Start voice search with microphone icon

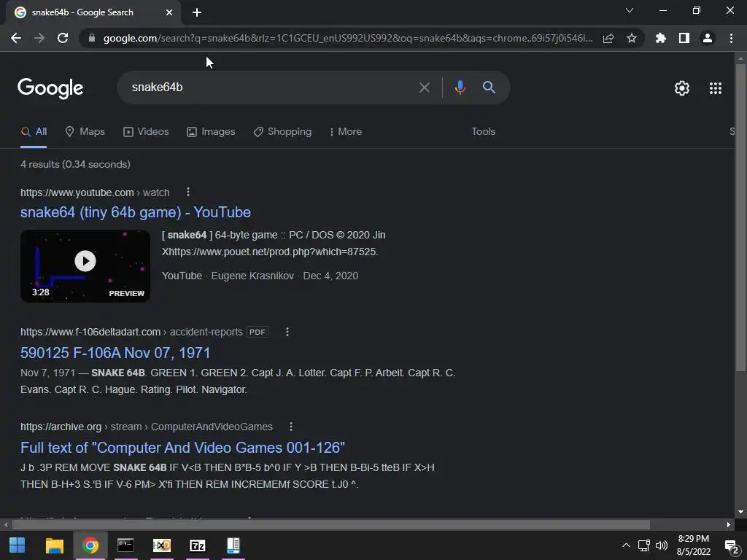point(460,87)
